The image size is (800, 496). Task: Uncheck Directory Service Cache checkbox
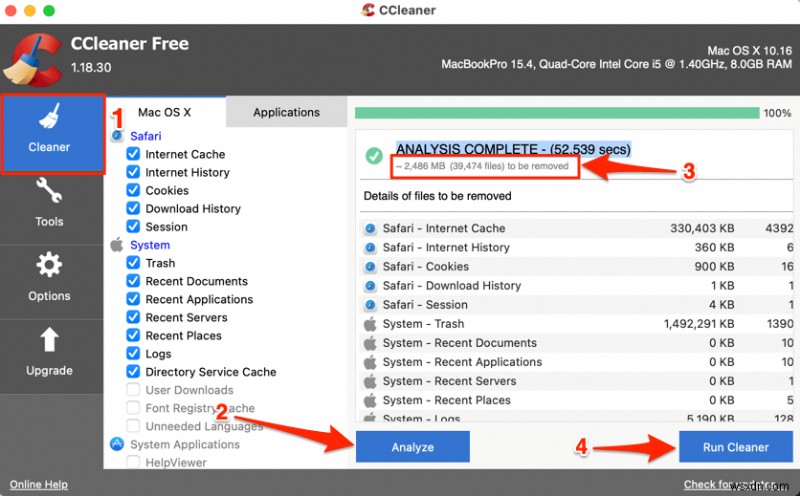point(133,371)
